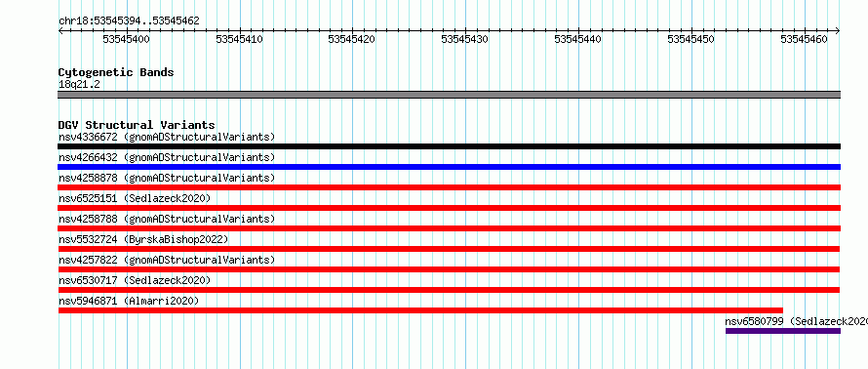The width and height of the screenshot is (868, 369).
Task: Select the 18q21.2 band label
Action: coord(79,85)
